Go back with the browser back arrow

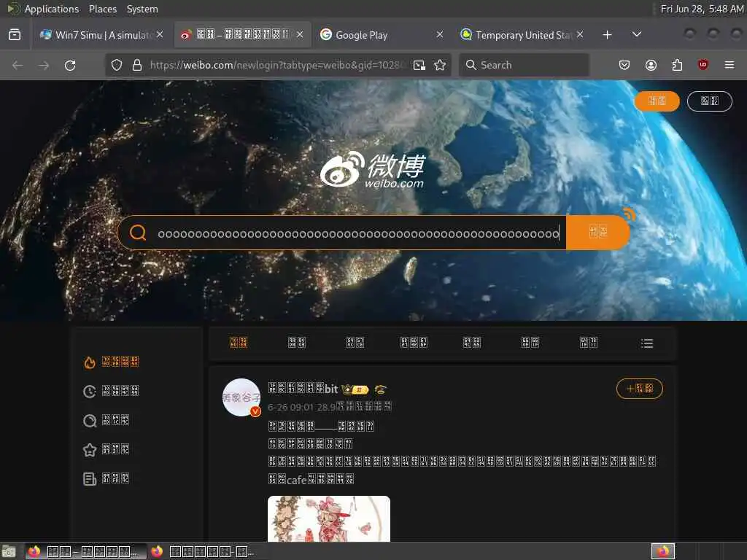(x=18, y=65)
